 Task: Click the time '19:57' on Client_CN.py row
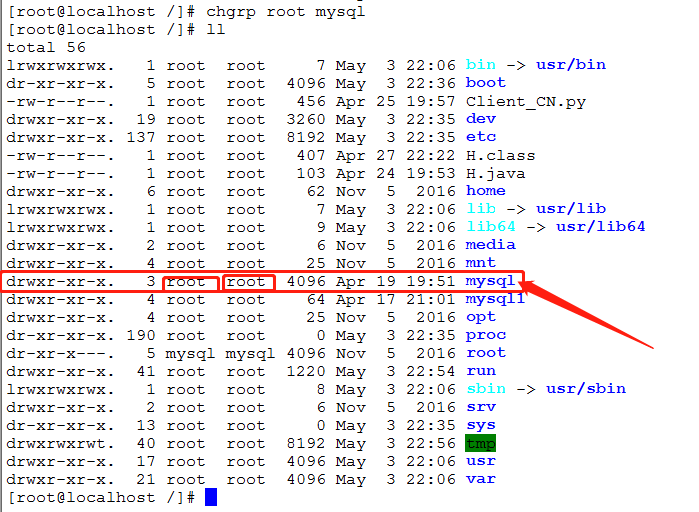click(431, 101)
